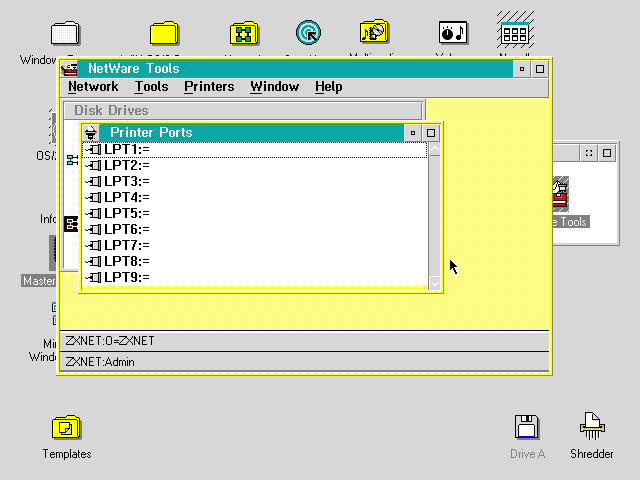Viewport: 640px width, 480px height.
Task: Open the Network menu
Action: click(93, 87)
